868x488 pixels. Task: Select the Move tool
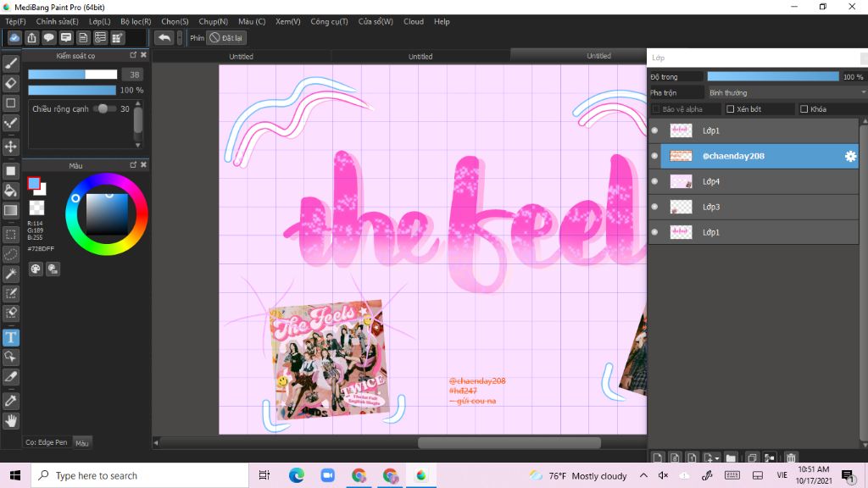pos(11,147)
